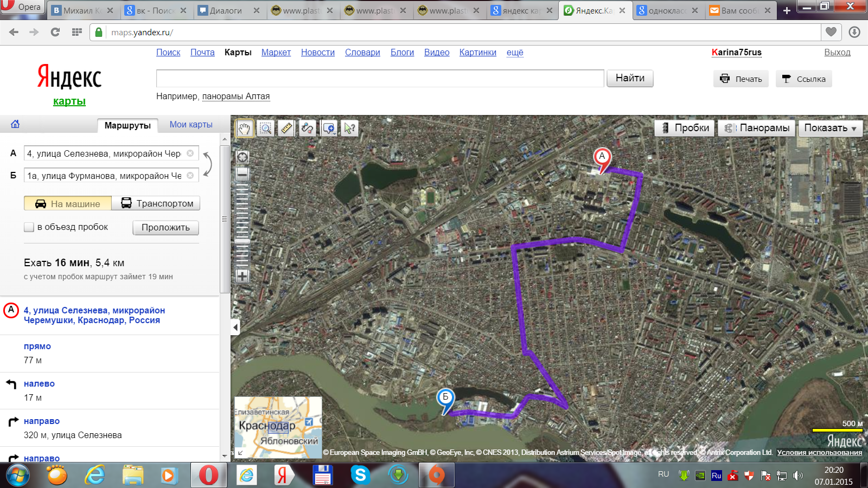Switch to the Мои карты tab
This screenshot has height=488, width=868.
coord(191,125)
